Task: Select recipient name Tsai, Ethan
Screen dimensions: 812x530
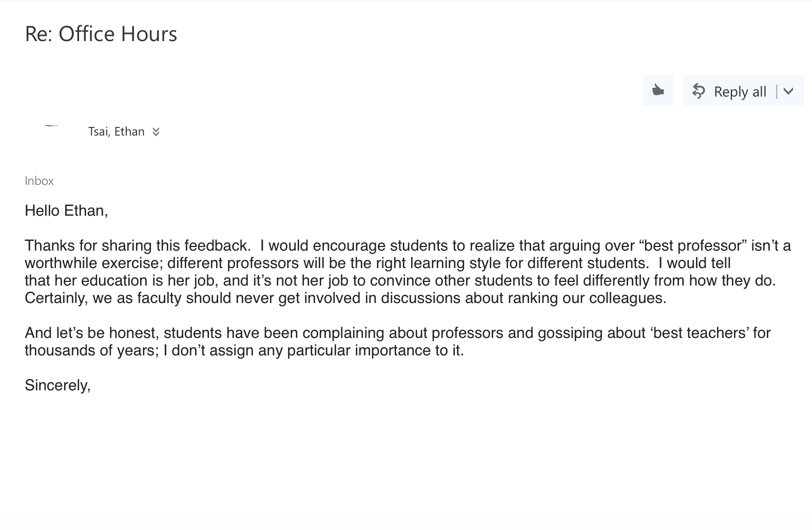Action: [117, 131]
